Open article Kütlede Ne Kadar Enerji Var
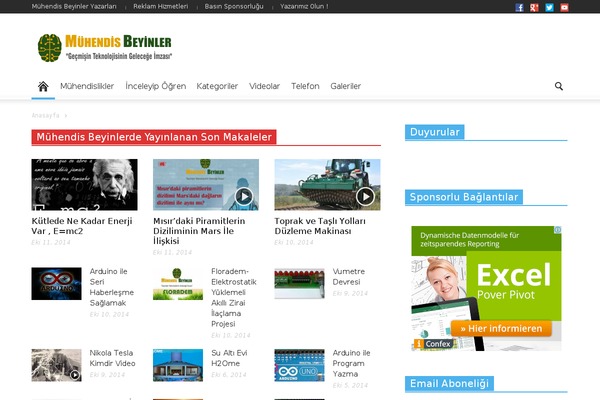This screenshot has height=400, width=600. pos(82,226)
